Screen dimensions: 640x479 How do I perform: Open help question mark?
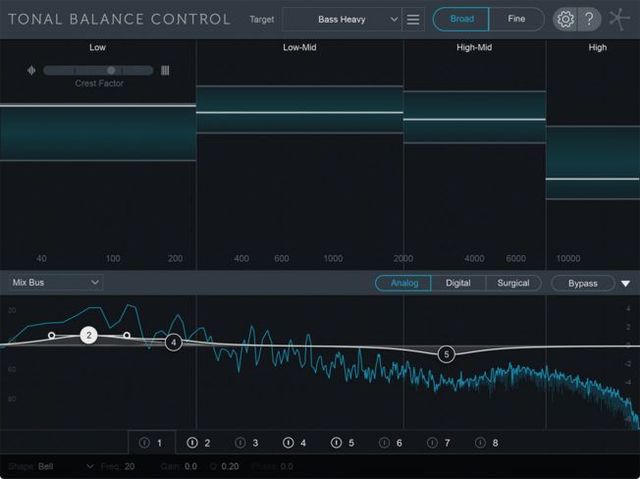(x=589, y=19)
